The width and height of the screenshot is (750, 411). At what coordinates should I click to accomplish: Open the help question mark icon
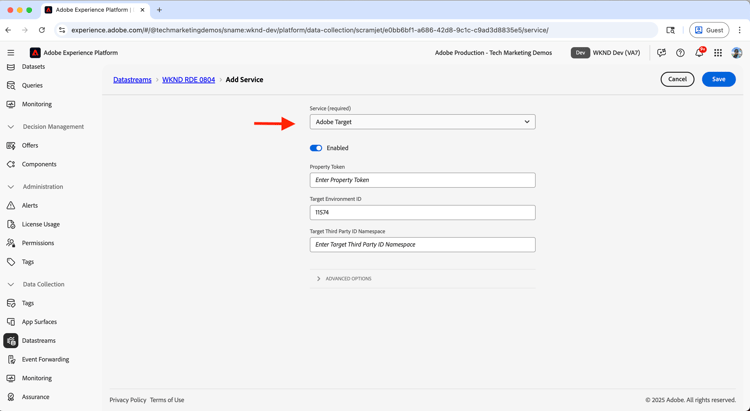click(x=680, y=53)
